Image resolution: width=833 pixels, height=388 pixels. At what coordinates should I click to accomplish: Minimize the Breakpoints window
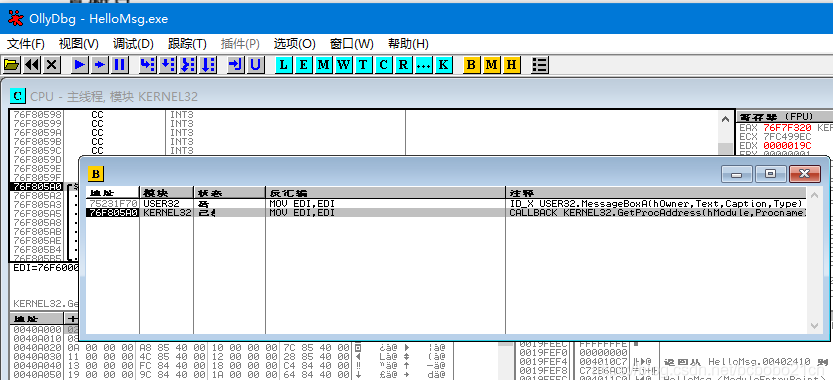pos(736,173)
